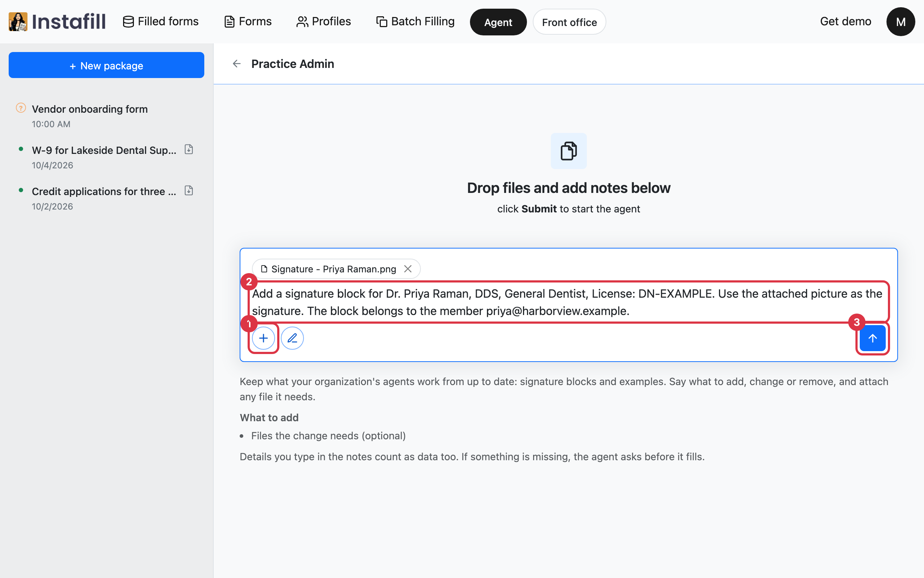Click the Instafill logo
924x578 pixels.
(57, 21)
